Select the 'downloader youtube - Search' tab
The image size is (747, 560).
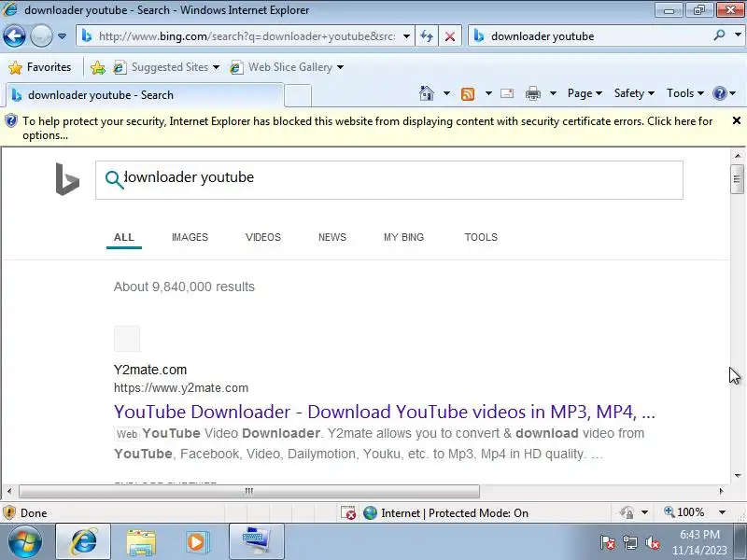[x=144, y=95]
